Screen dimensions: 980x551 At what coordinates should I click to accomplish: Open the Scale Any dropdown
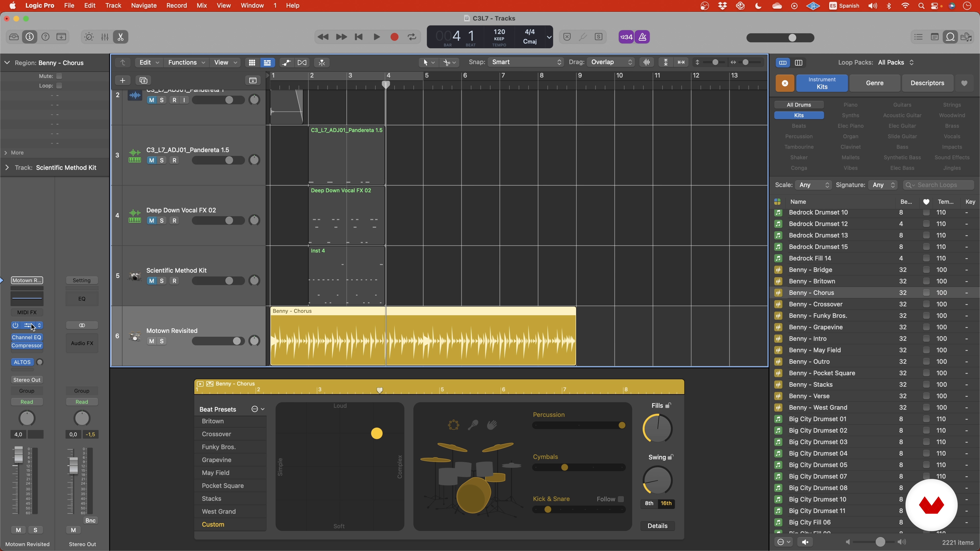(813, 185)
